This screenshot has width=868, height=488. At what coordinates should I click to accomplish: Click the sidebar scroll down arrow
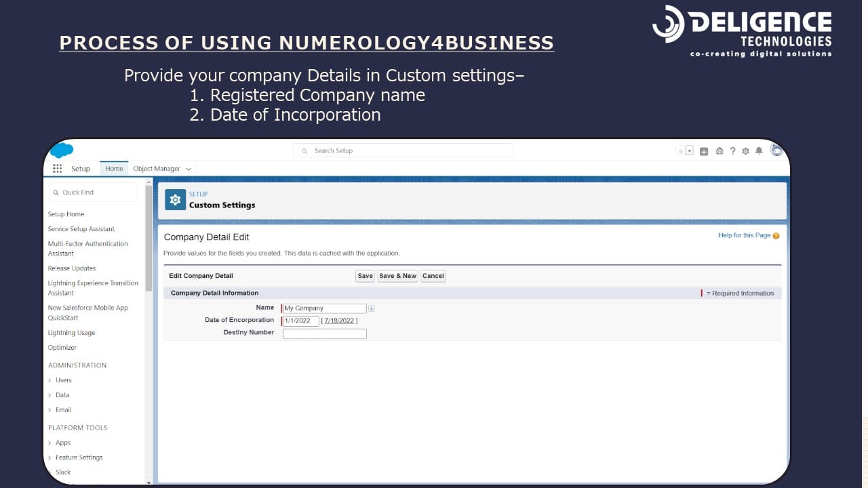[x=149, y=483]
